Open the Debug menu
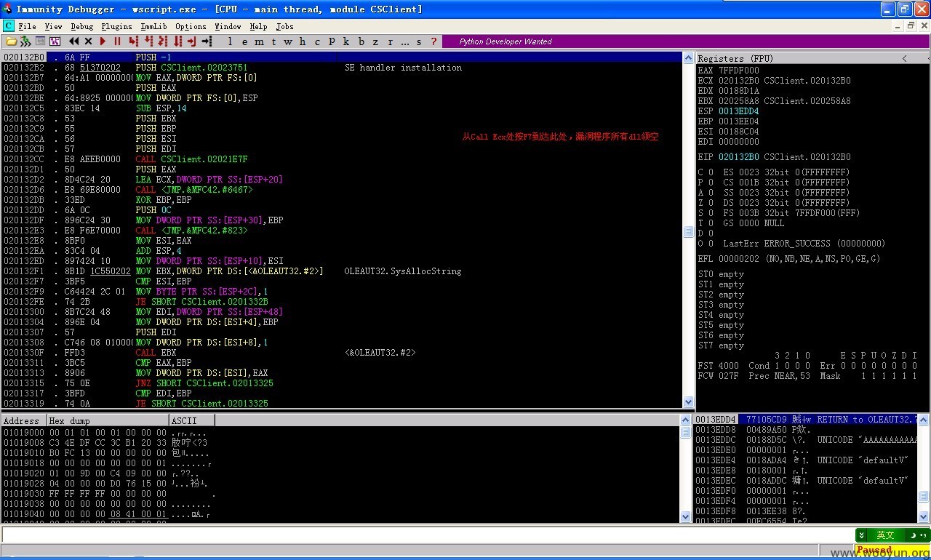 (x=81, y=26)
